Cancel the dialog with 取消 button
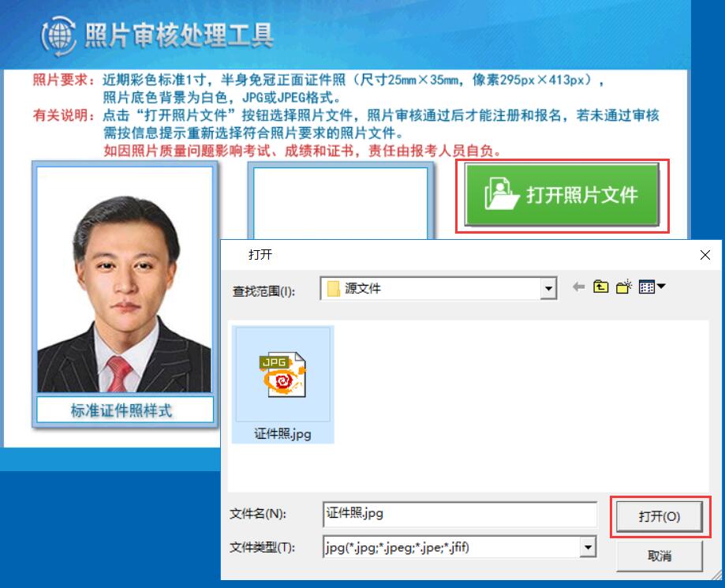Screen dimensions: 725x588 [x=659, y=556]
